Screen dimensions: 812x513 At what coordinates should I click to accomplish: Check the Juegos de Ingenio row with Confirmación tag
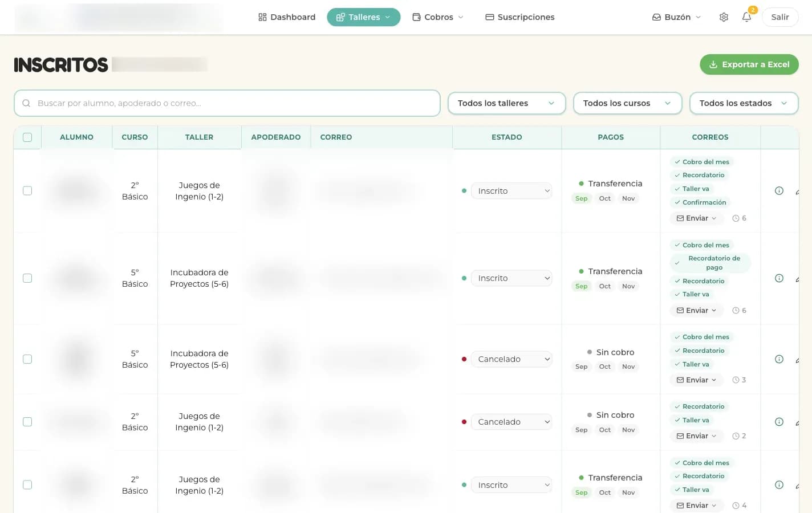(x=27, y=191)
